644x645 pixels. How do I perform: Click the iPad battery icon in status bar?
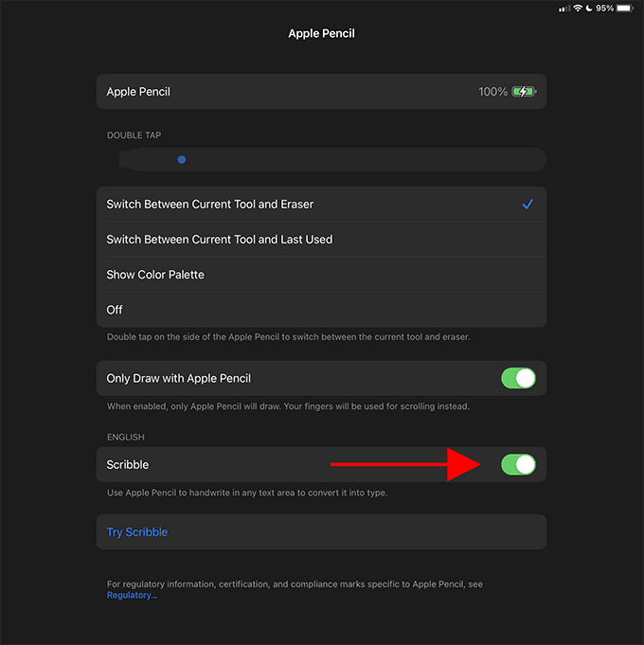(x=625, y=9)
